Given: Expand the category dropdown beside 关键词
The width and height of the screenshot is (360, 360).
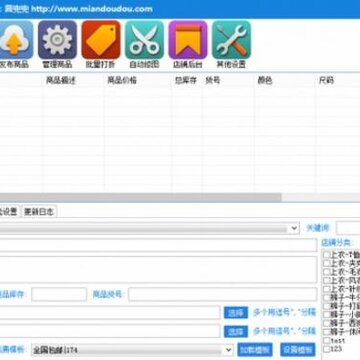Looking at the screenshot, I should (x=294, y=228).
